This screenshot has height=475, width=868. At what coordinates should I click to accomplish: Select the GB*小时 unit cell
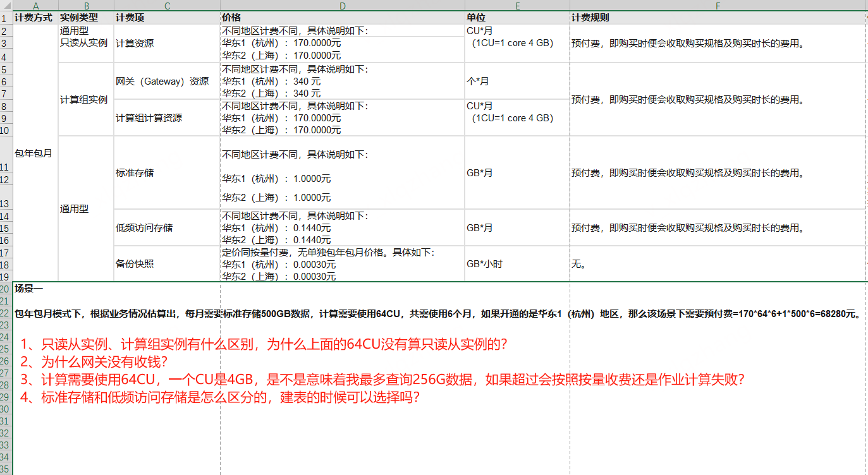[x=517, y=263]
